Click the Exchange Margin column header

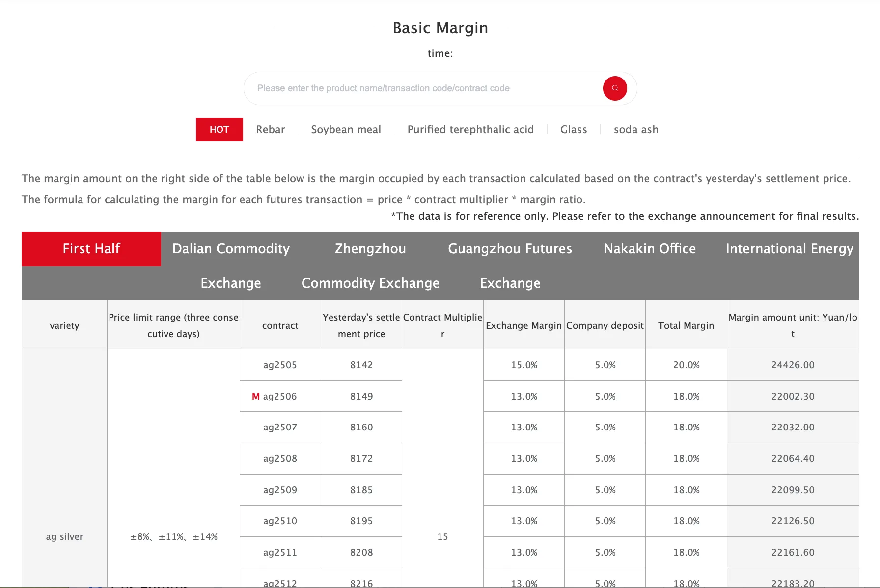click(524, 325)
